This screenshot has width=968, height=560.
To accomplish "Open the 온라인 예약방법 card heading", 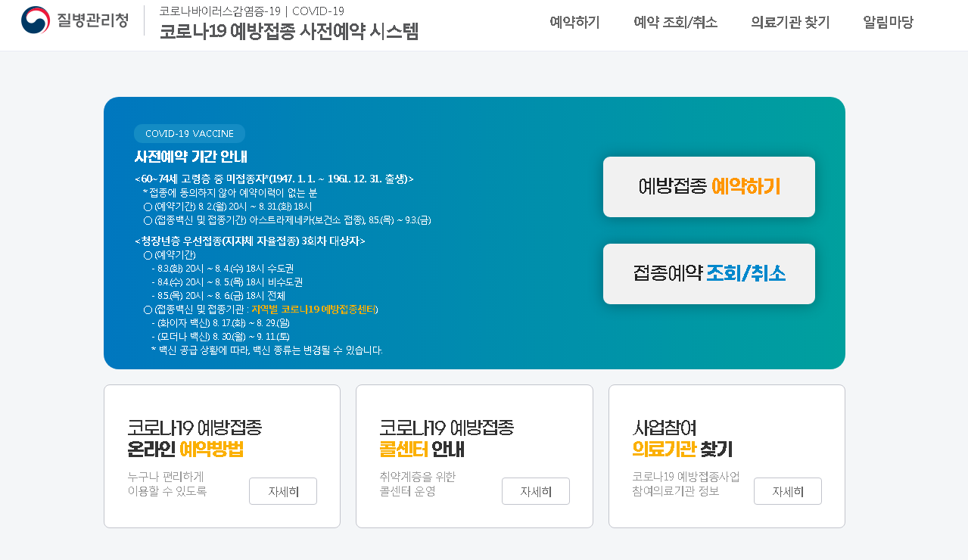I will (195, 438).
